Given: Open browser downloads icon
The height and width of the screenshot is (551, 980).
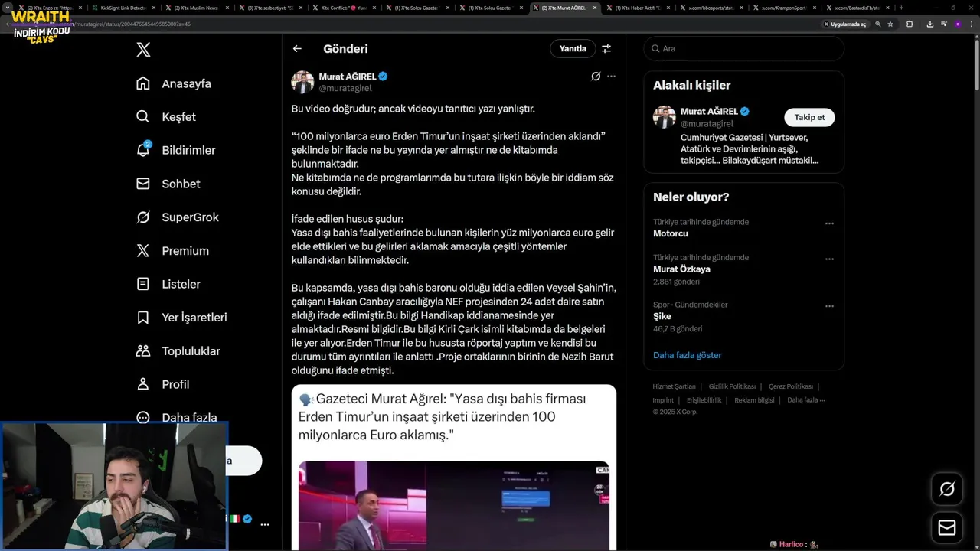Looking at the screenshot, I should [930, 24].
